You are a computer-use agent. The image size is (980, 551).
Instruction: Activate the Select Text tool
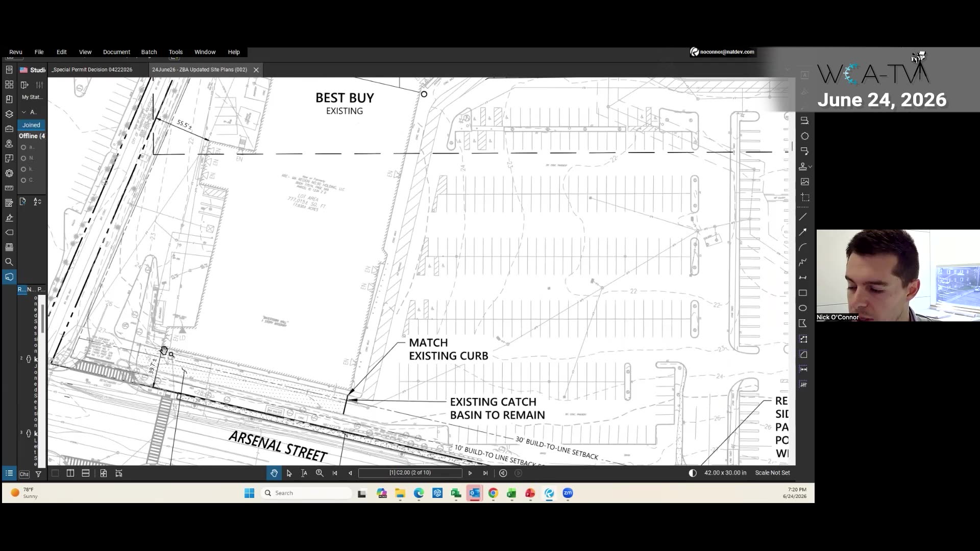[304, 473]
